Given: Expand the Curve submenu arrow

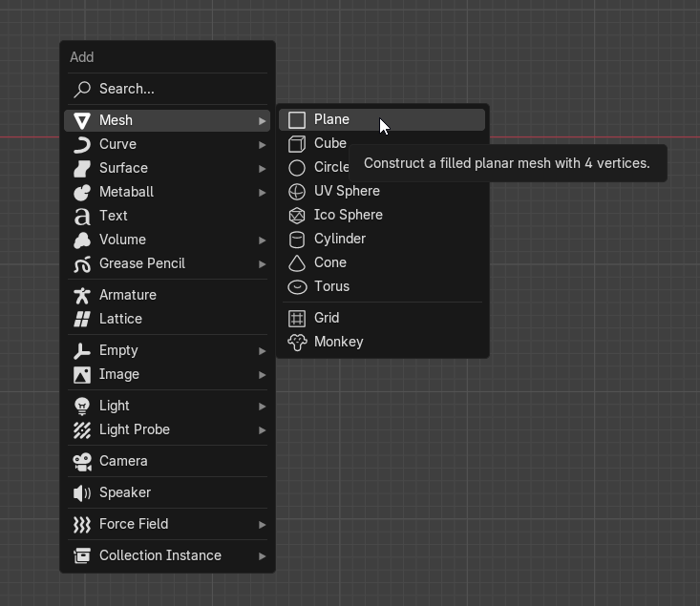Looking at the screenshot, I should point(262,144).
